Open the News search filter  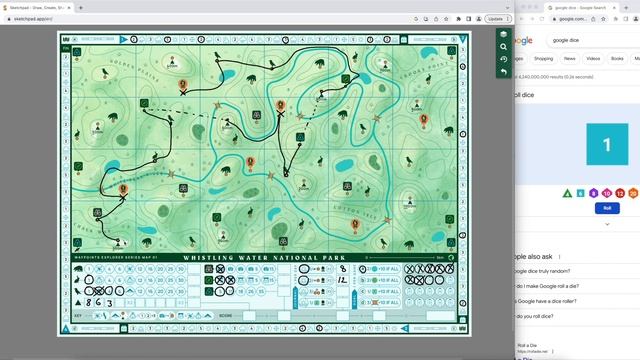click(569, 59)
